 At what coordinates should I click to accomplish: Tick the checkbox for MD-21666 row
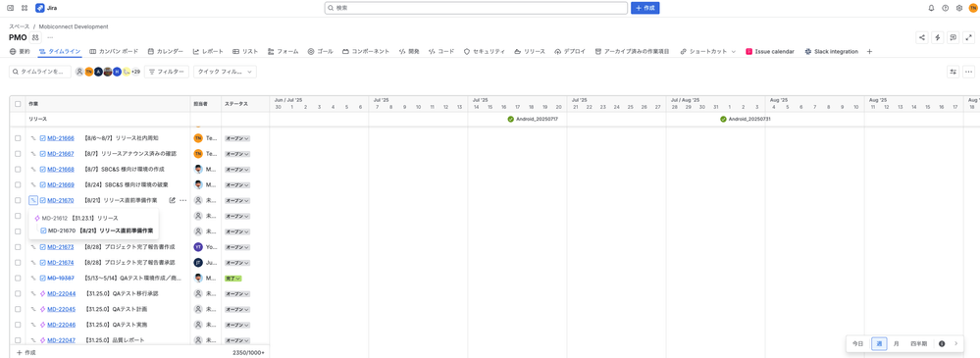tap(18, 138)
